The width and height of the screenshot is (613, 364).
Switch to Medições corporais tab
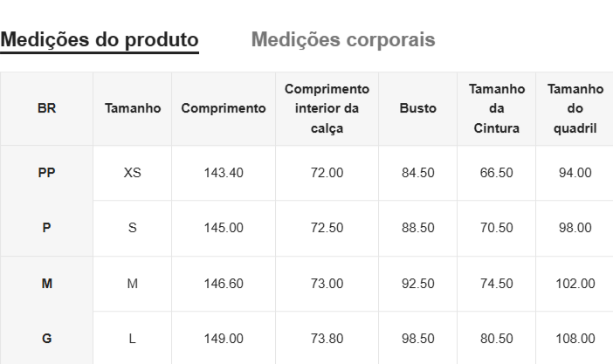(x=342, y=39)
